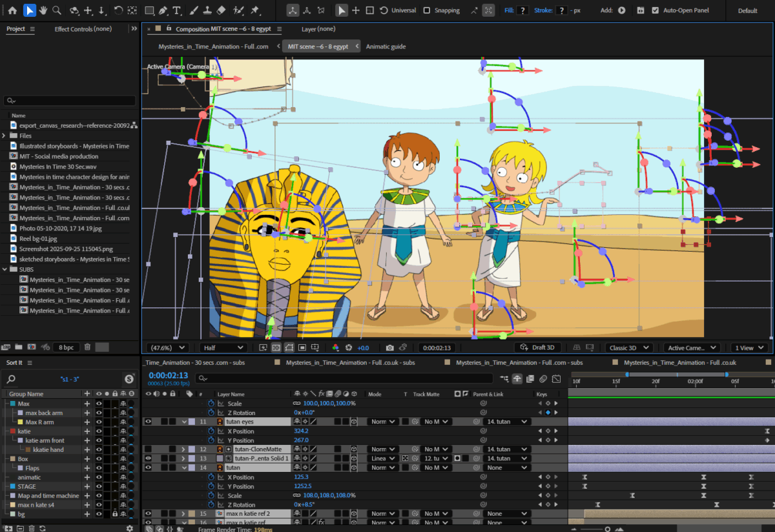Expand the tutan-CloneMatte layer properties
This screenshot has width=775, height=532.
[183, 449]
